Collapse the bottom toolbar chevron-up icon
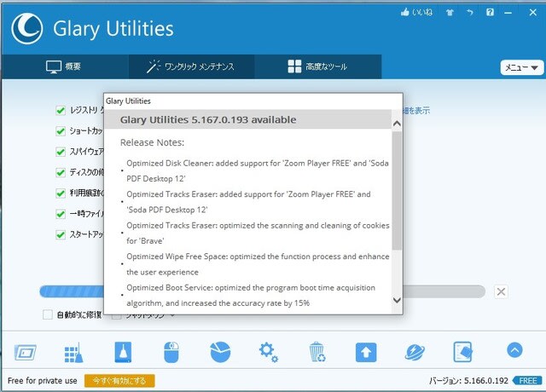546x392 pixels. click(514, 350)
